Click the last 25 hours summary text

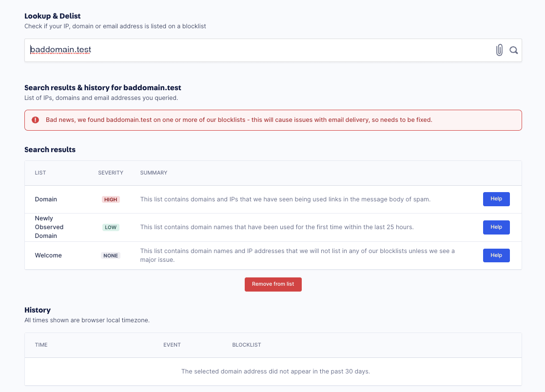[277, 227]
